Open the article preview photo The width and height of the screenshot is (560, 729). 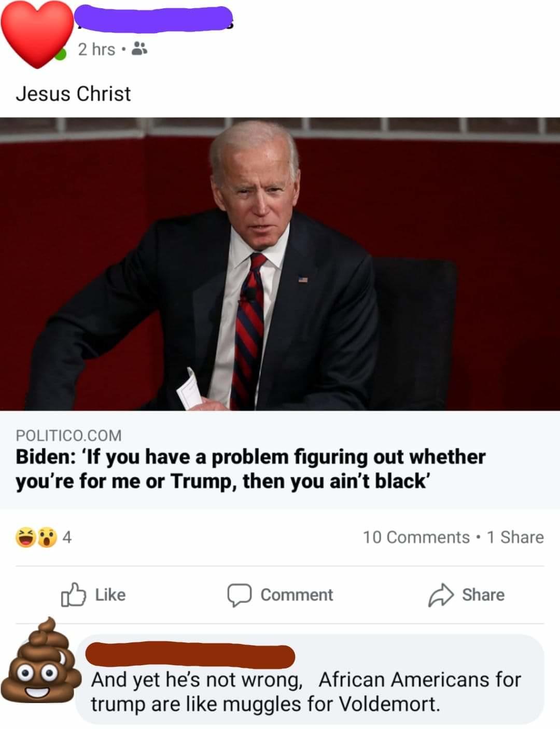(280, 264)
